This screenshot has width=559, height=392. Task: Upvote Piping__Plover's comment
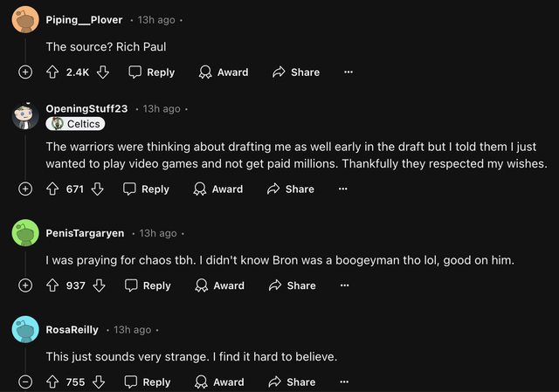(52, 72)
